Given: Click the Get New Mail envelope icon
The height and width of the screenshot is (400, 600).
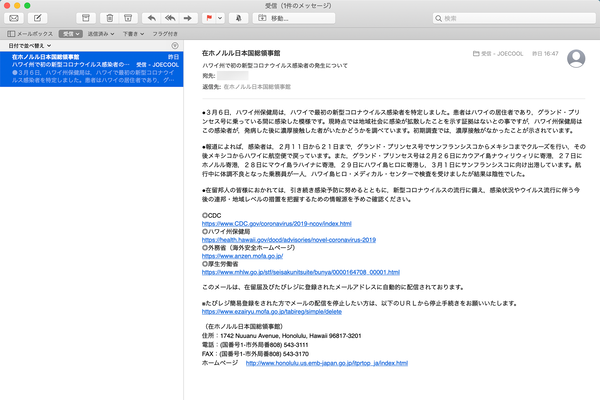Looking at the screenshot, I should 14,18.
